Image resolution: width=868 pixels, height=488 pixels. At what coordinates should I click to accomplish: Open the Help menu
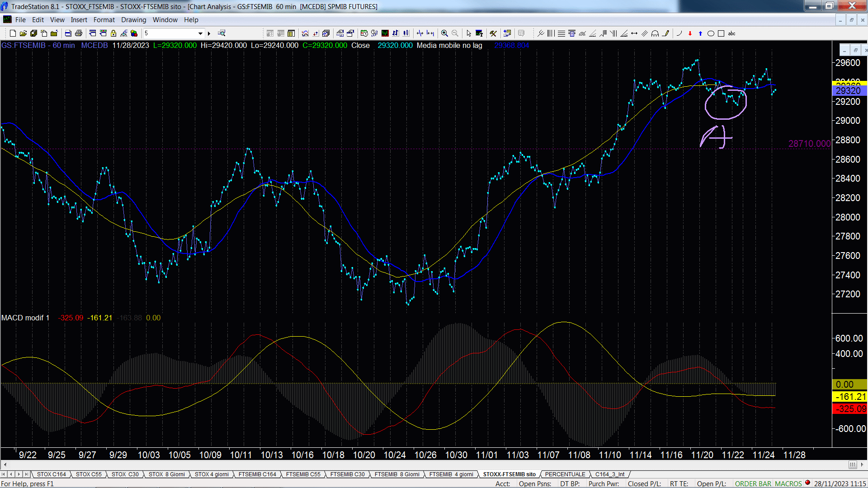point(191,20)
